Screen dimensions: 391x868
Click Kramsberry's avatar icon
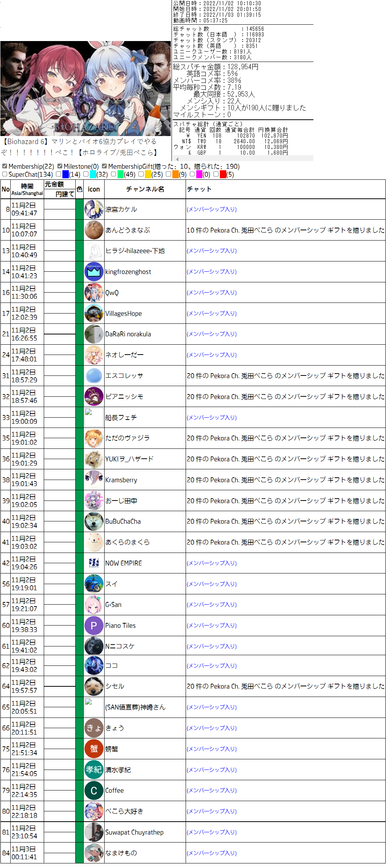tap(94, 480)
